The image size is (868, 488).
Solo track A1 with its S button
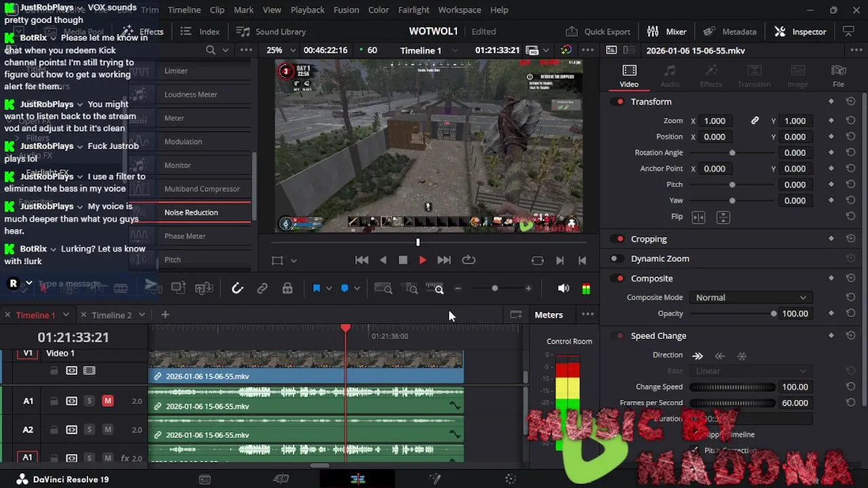point(89,401)
